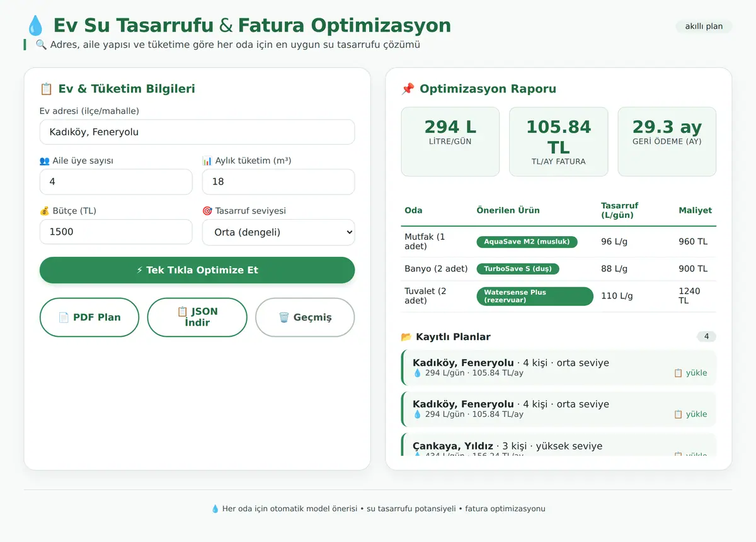Viewport: 756px width, 542px height.
Task: Click the Tuvalet (2 adet) row cell
Action: pyautogui.click(x=435, y=296)
